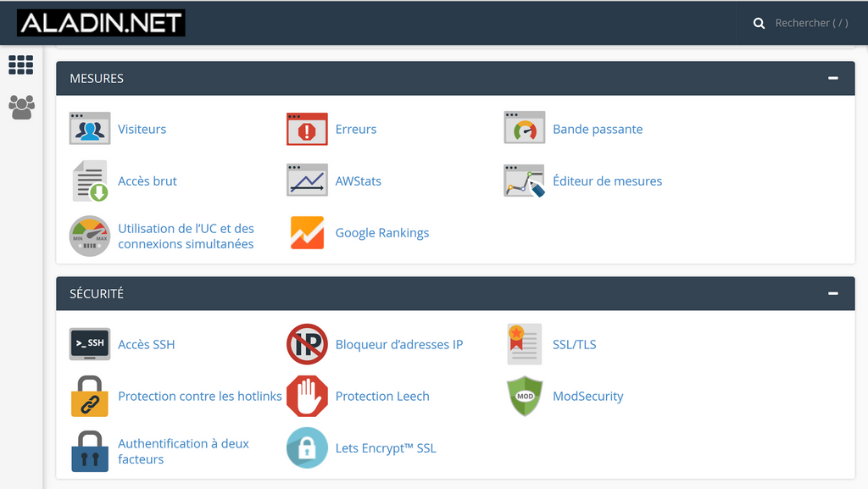This screenshot has width=868, height=489.
Task: Open the Accès SSH terminal icon
Action: click(90, 344)
